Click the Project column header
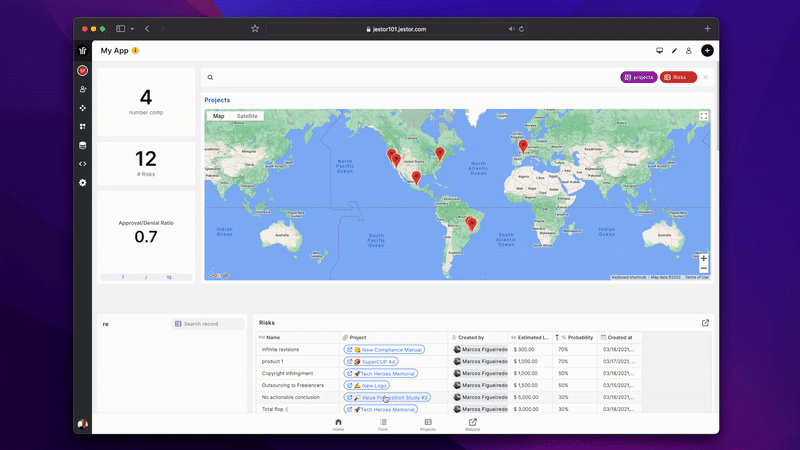The height and width of the screenshot is (450, 800). tap(393, 337)
